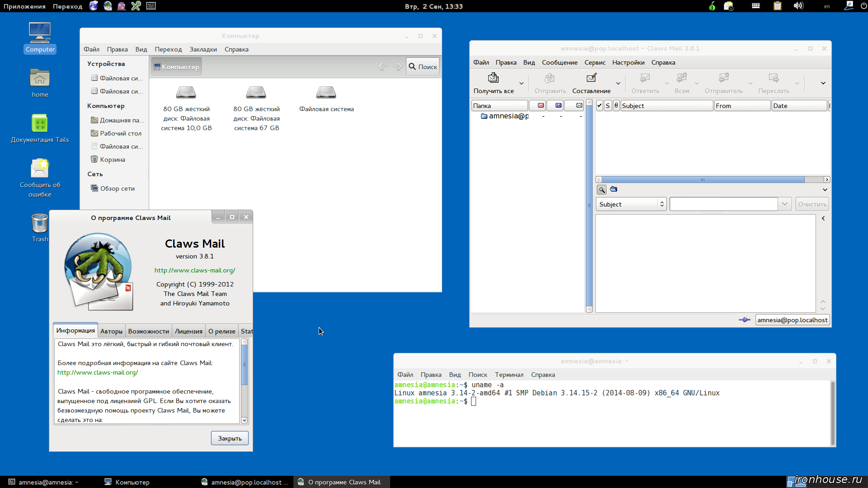Open the Subject search type combo box

[x=631, y=204]
